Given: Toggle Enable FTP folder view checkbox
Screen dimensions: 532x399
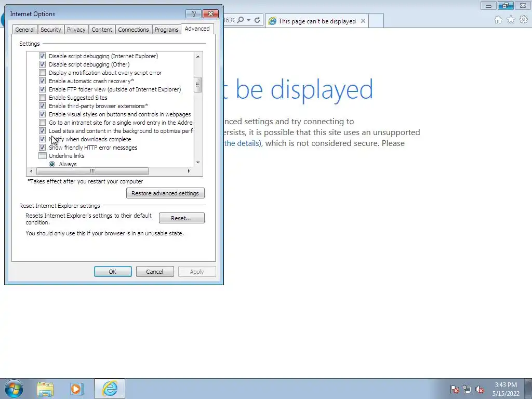Looking at the screenshot, I should coord(42,89).
